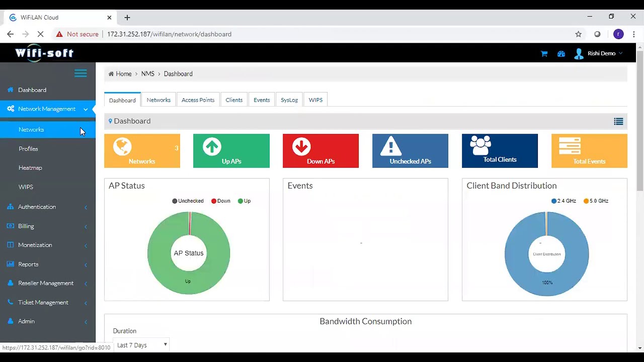The height and width of the screenshot is (362, 644).
Task: Expand the Monetization sidebar section
Action: pyautogui.click(x=48, y=245)
